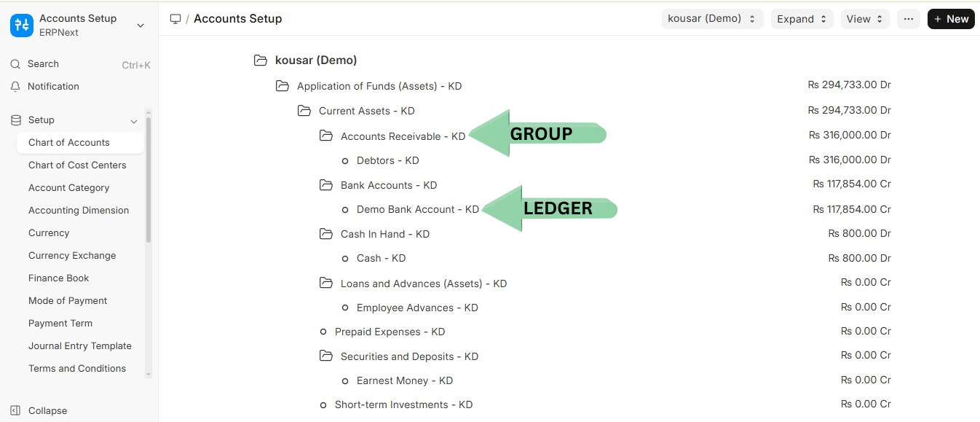Click the Accounts Setup app logo icon
The width and height of the screenshot is (980, 422).
click(22, 26)
